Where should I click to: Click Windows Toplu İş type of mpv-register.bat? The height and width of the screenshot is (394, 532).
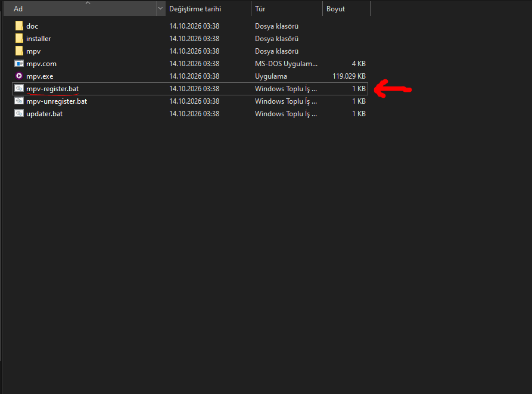pyautogui.click(x=286, y=89)
